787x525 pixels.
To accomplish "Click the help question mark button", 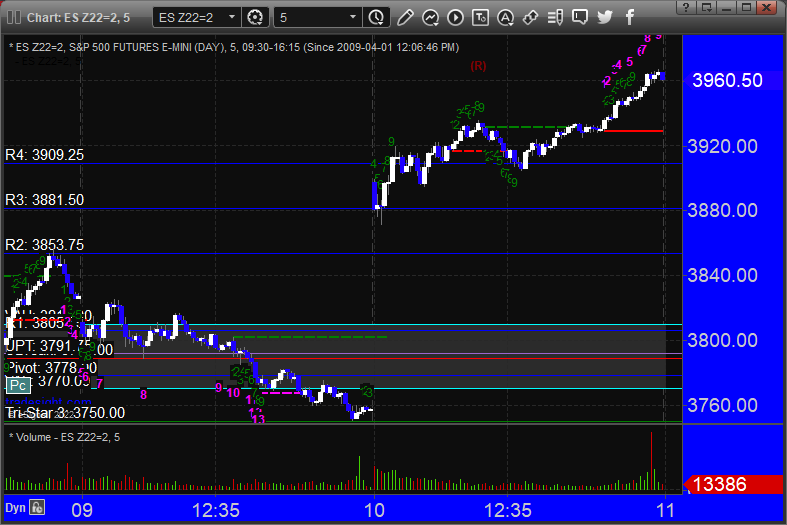I will pyautogui.click(x=686, y=7).
